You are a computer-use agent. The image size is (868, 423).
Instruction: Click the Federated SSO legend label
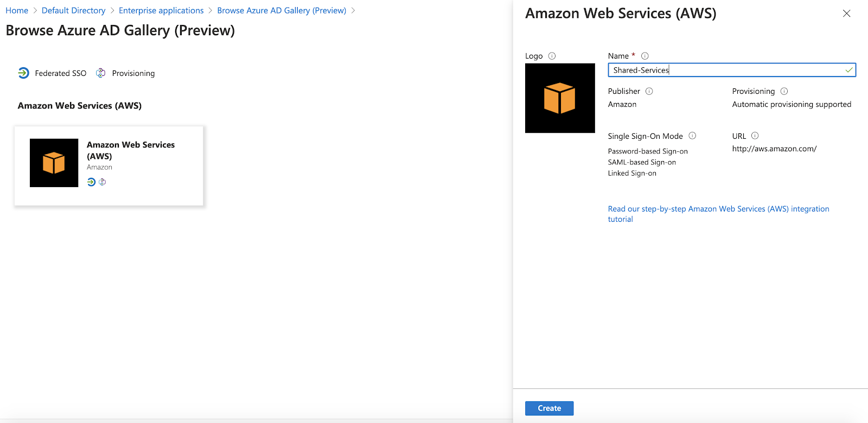pos(61,73)
